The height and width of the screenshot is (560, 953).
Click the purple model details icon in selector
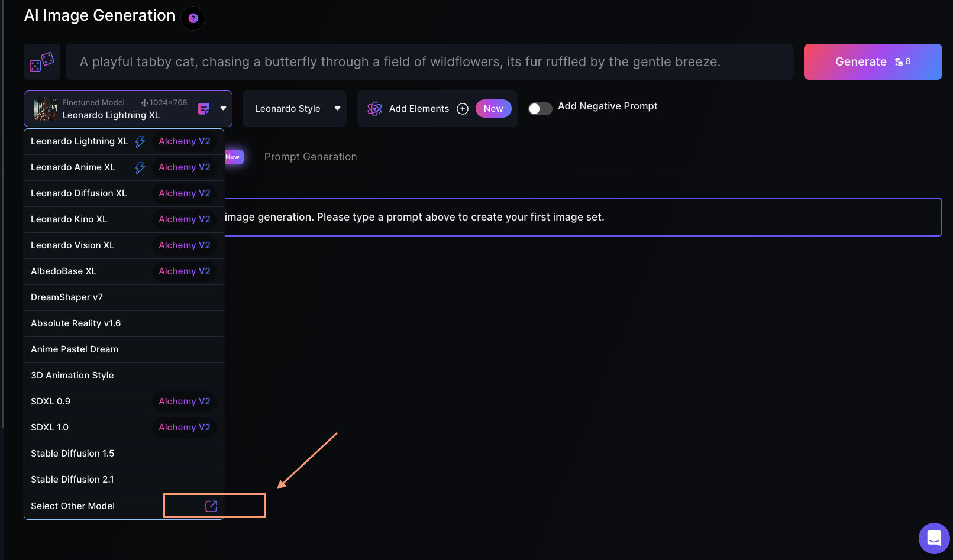203,109
